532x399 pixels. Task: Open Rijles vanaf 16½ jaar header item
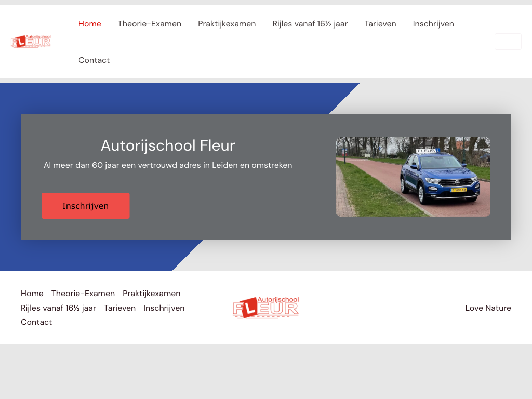tap(310, 24)
